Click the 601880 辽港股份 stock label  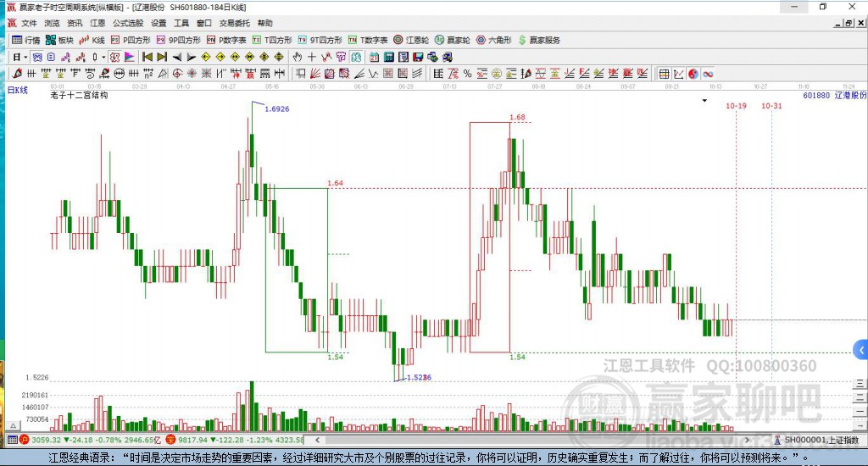coord(835,95)
